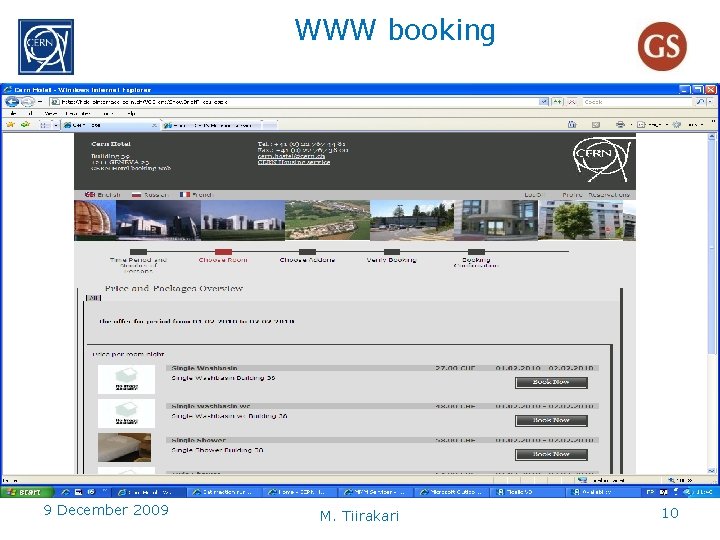Viewport: 720px width, 540px height.
Task: Click the scrollbar up arrow
Action: [711, 136]
